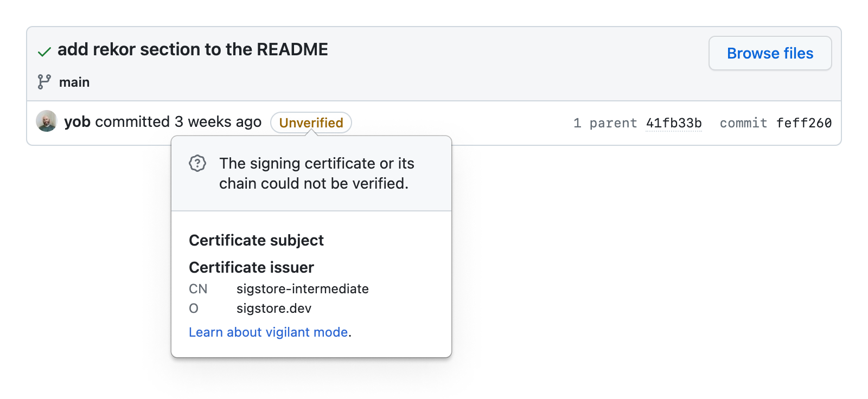This screenshot has height=399, width=868.
Task: Open the yob username link
Action: coord(77,122)
